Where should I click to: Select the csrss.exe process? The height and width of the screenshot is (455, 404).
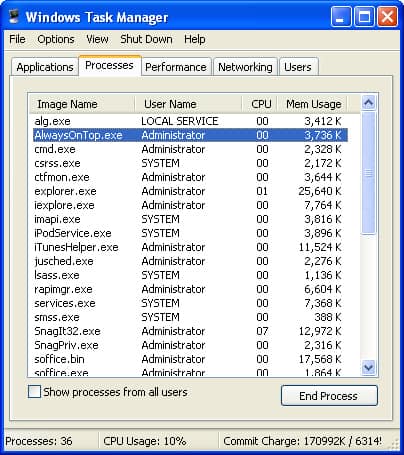pyautogui.click(x=190, y=163)
